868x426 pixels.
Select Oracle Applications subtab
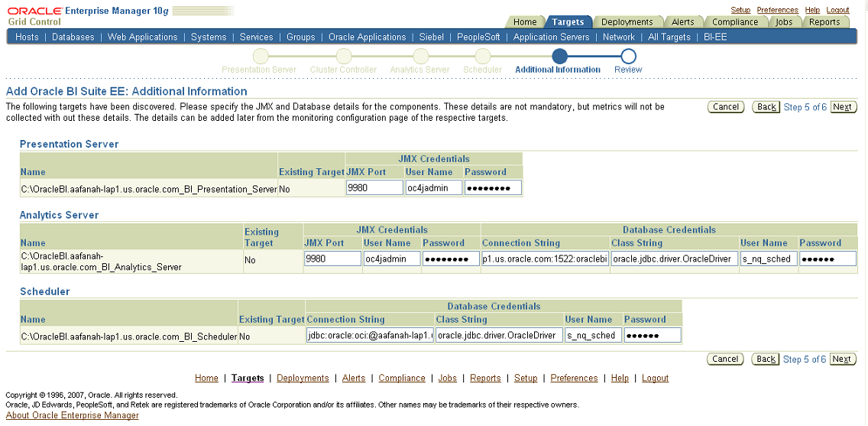click(367, 37)
